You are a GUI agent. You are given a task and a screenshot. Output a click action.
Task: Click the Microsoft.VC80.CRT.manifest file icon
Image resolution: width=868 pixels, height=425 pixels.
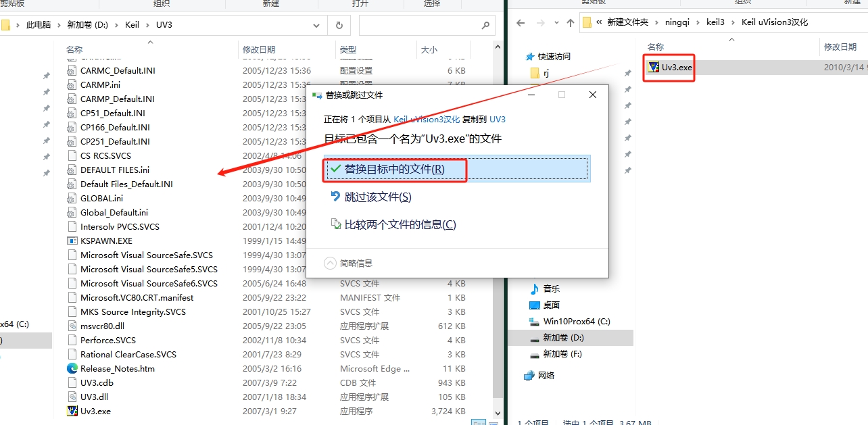pos(72,297)
